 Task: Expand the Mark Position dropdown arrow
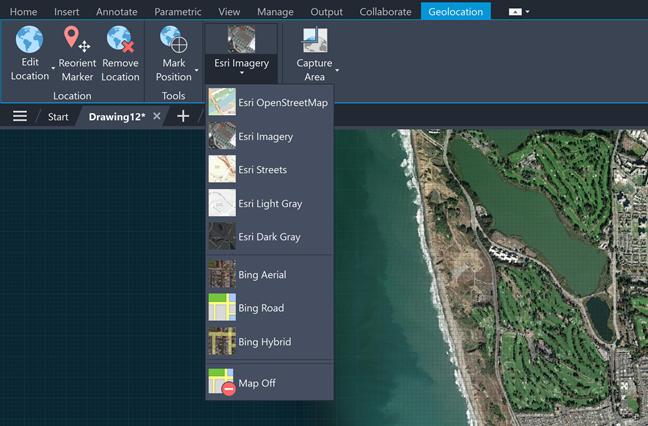[196, 70]
